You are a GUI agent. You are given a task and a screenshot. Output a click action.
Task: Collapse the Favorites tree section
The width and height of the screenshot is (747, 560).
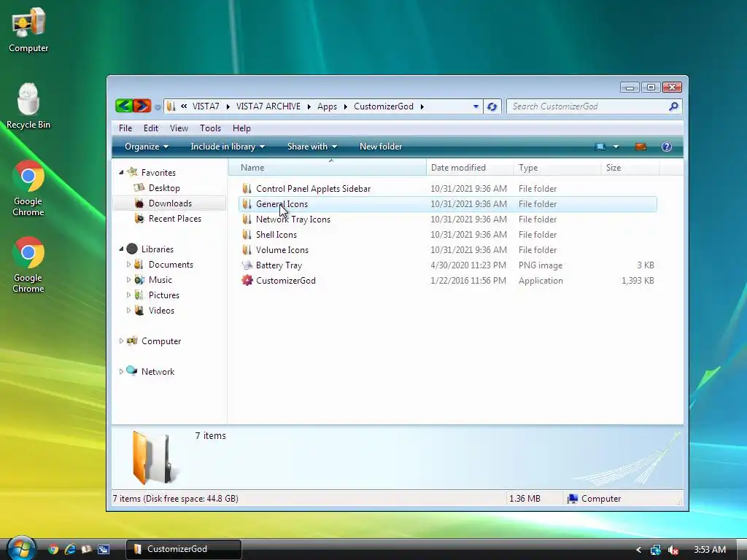coord(121,172)
